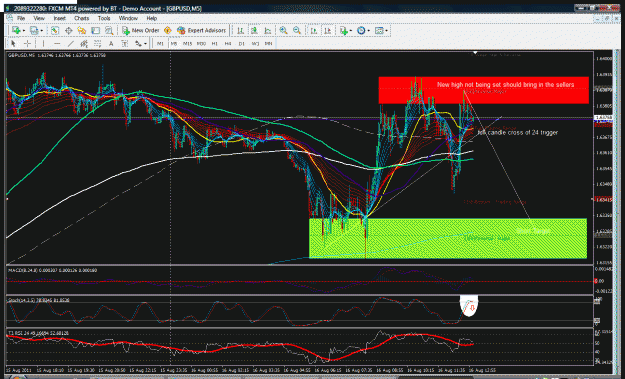Viewport: 625px width, 379px height.
Task: Toggle Chart Shift button
Action: (328, 30)
